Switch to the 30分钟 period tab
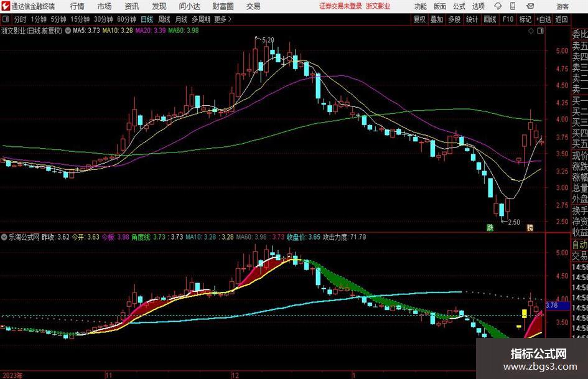 [103, 19]
